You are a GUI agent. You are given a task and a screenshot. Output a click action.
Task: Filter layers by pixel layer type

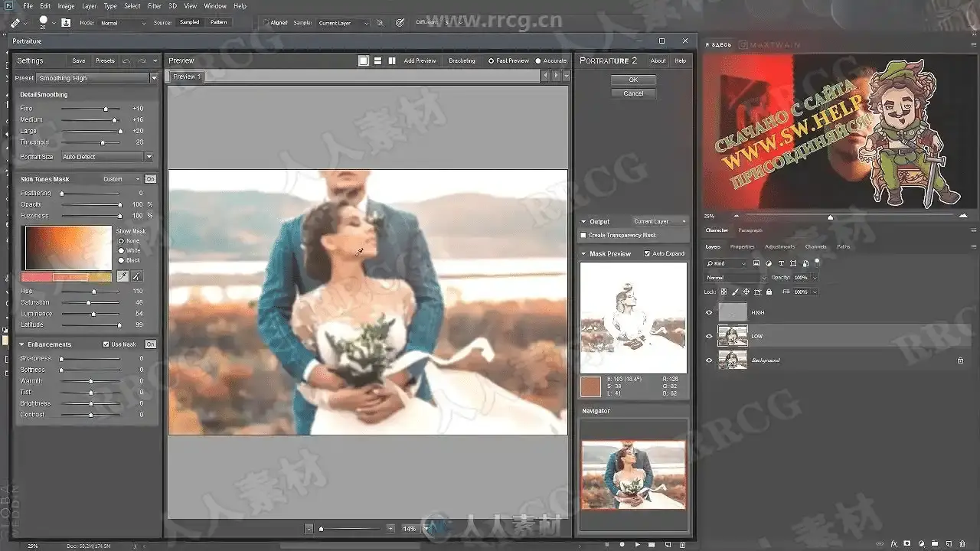[x=756, y=263]
